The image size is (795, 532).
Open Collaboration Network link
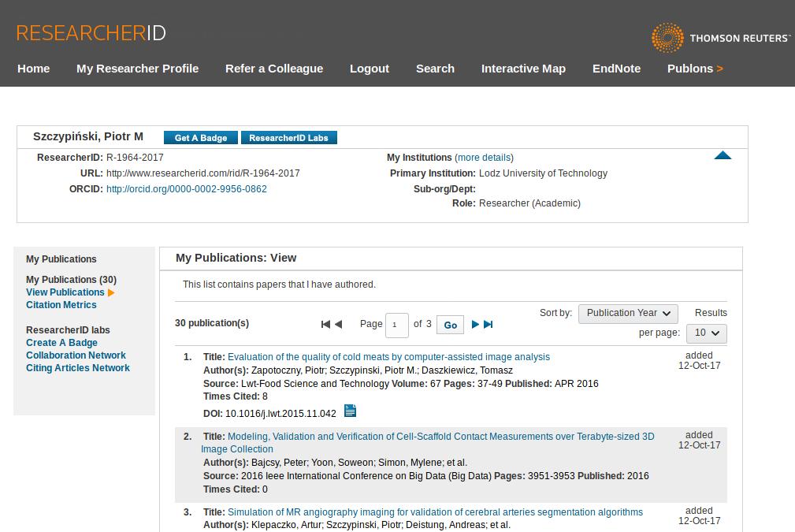[76, 355]
